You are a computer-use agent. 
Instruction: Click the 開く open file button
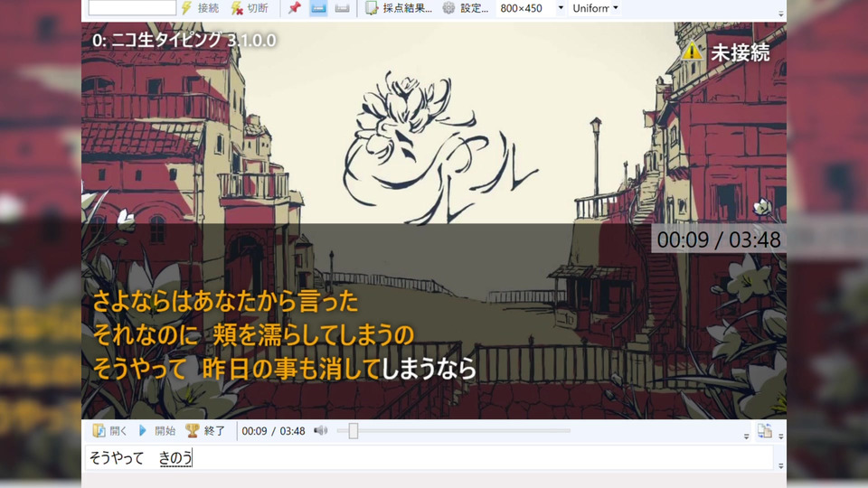point(109,430)
